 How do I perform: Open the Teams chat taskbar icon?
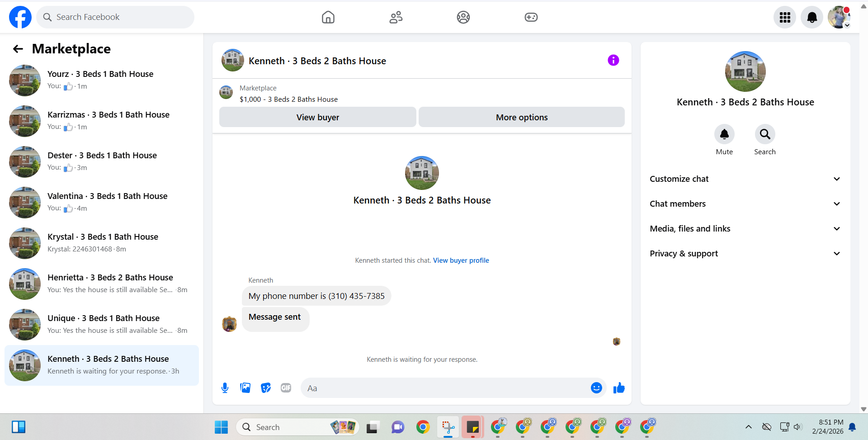point(398,427)
